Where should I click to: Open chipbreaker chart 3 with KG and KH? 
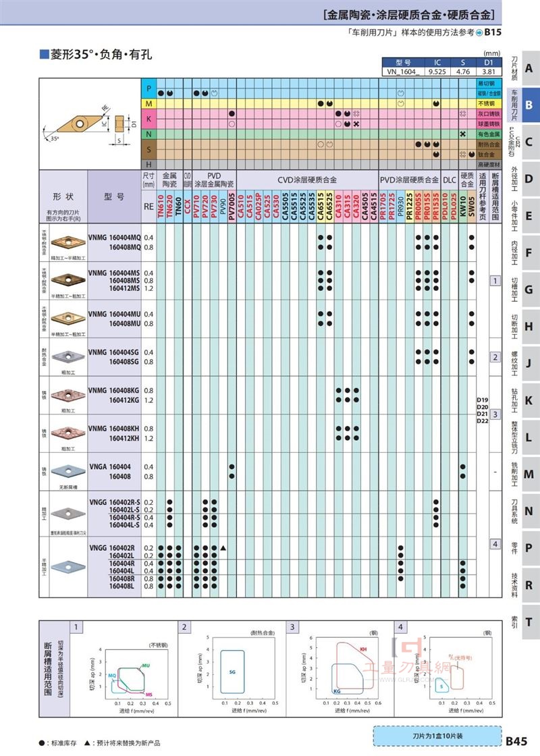click(340, 668)
